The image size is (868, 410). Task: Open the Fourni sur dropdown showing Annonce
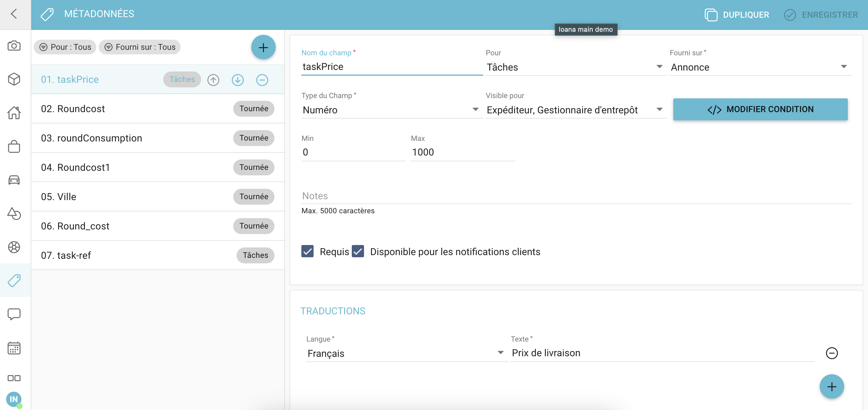click(x=760, y=67)
